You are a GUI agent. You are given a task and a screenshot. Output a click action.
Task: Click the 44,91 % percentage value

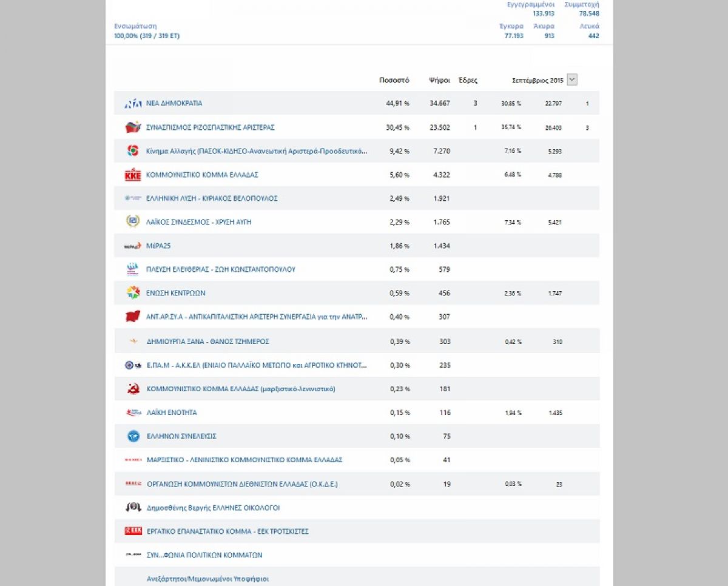397,103
